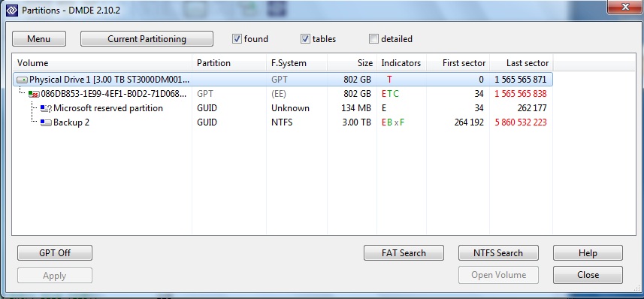This screenshot has height=299, width=644.
Task: Sort by the Volume column header
Action: coord(102,63)
